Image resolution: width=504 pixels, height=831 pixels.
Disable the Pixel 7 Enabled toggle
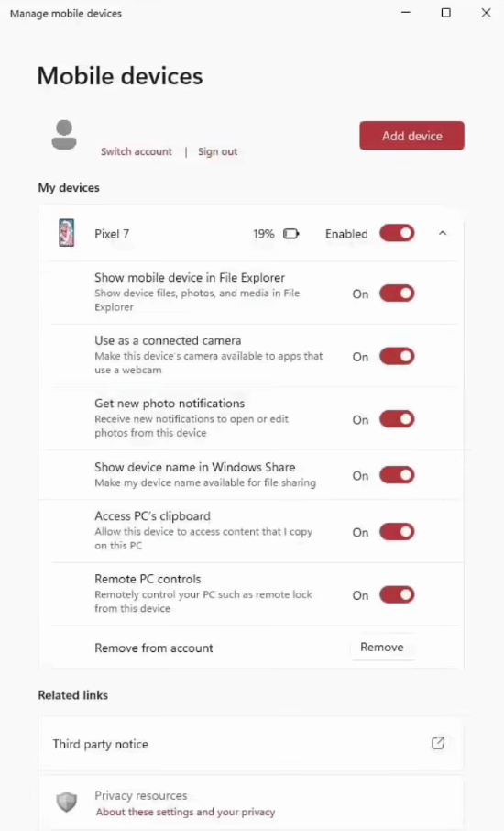point(397,233)
